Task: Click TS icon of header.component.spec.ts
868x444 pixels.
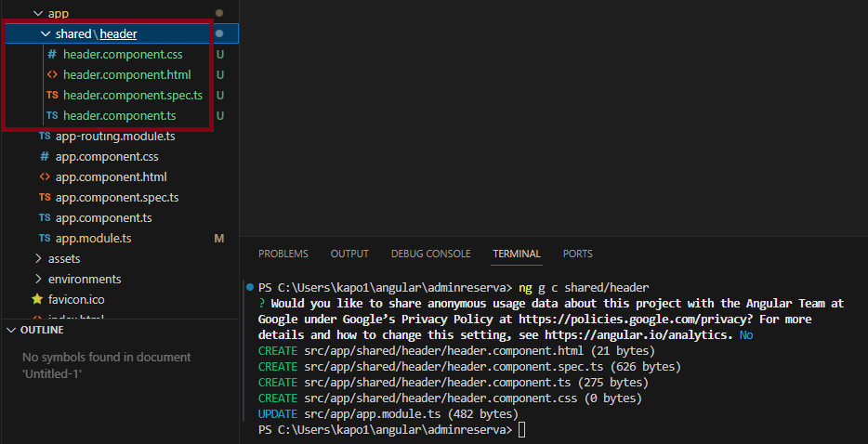Action: 52,96
